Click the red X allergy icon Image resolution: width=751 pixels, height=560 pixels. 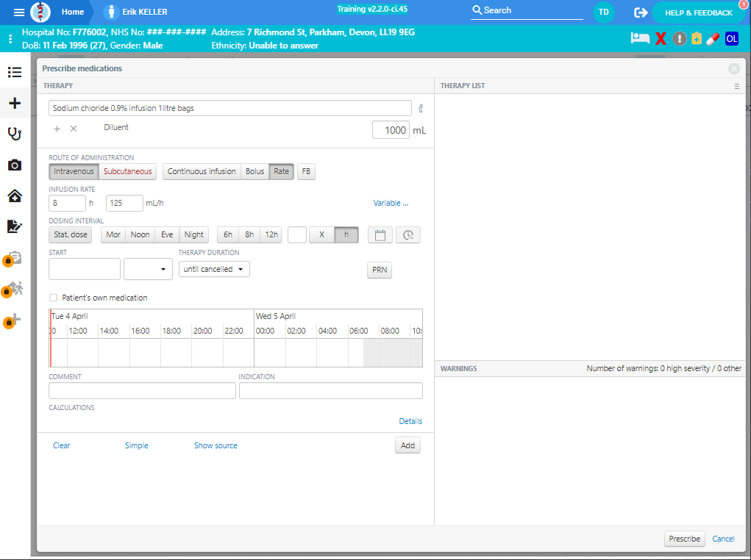pos(661,39)
